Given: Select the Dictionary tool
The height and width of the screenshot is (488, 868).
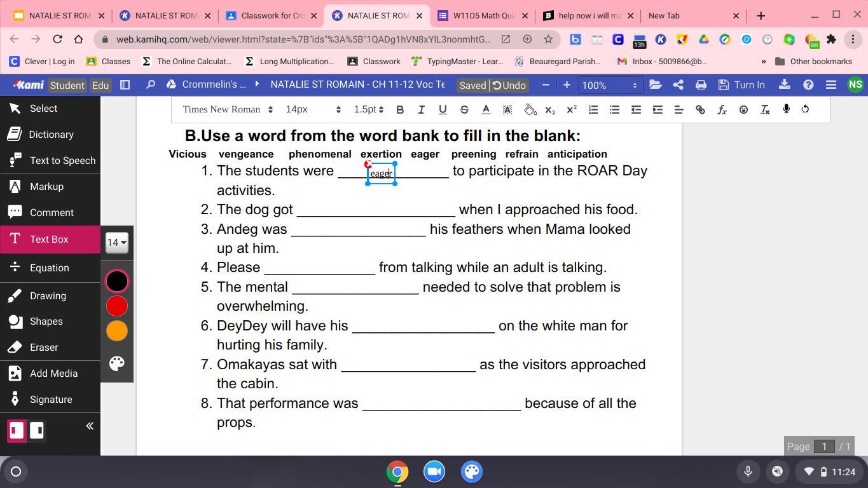Looking at the screenshot, I should 50,135.
